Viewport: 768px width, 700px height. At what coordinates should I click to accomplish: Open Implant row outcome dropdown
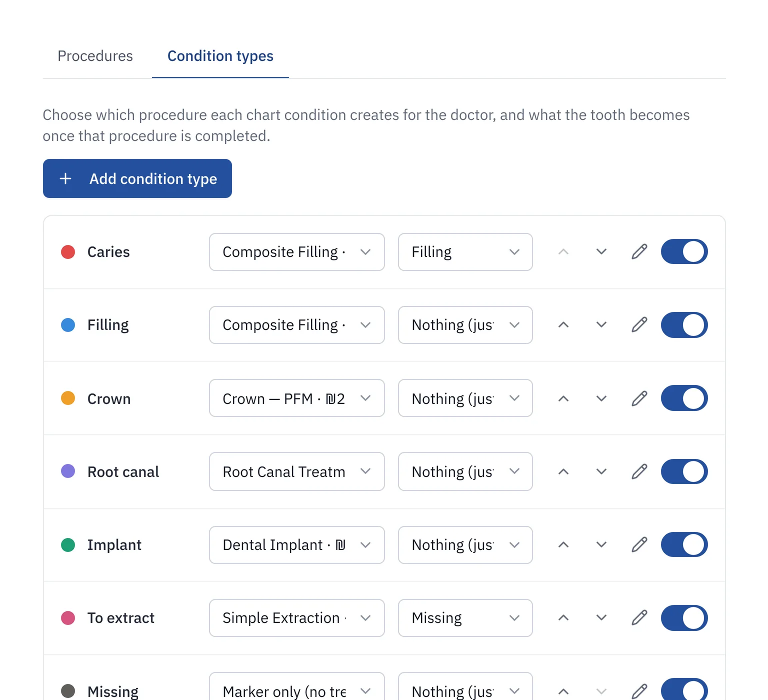[465, 545]
